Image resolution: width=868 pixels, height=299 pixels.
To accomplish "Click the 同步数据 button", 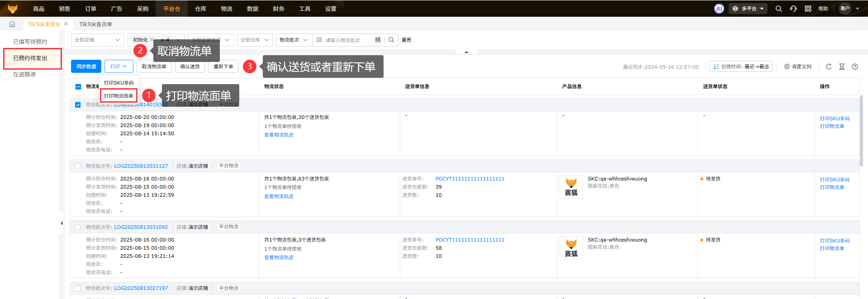I will tap(86, 66).
